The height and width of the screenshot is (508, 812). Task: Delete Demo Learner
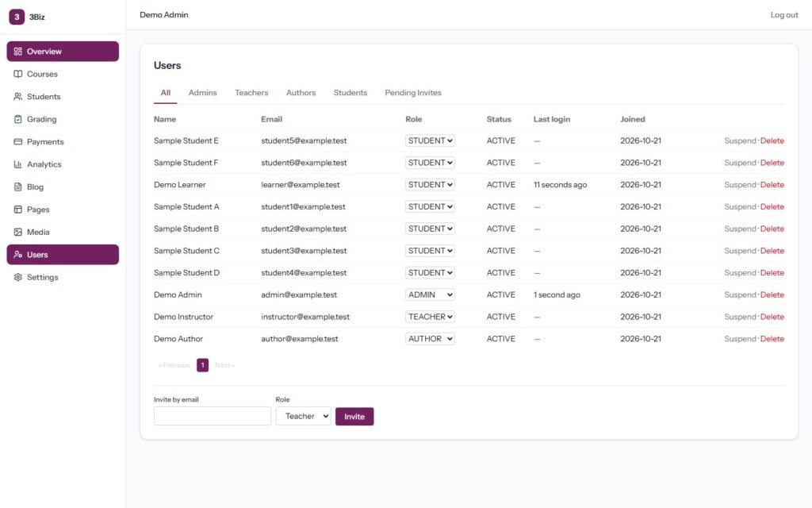[772, 184]
